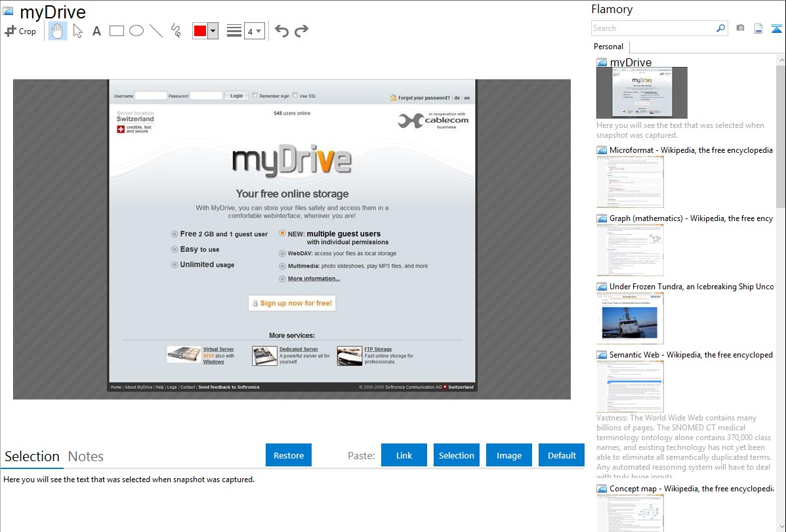Click the "Paste:" label
Viewport: 786px width, 532px height.
[x=362, y=455]
